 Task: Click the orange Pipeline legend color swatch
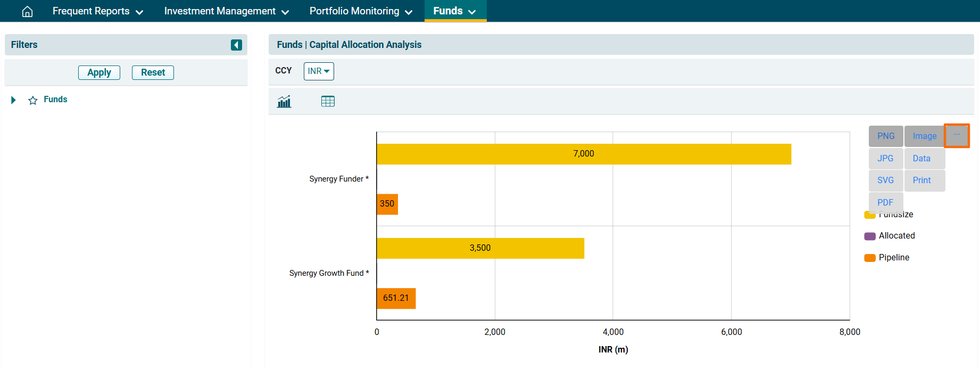tap(870, 258)
